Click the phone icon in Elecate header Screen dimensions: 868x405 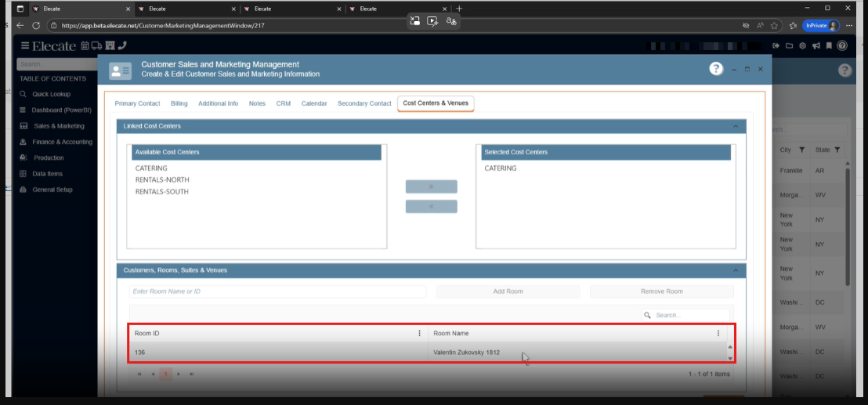[121, 46]
